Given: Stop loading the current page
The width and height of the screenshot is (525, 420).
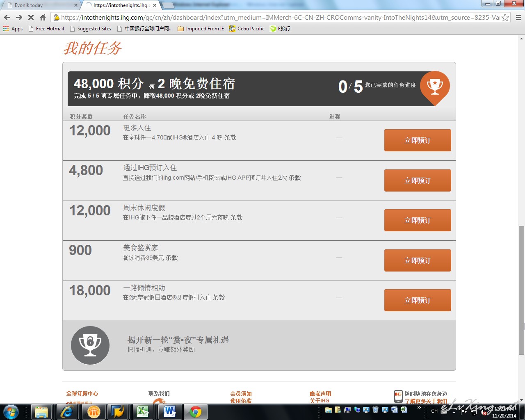Looking at the screenshot, I should point(31,18).
